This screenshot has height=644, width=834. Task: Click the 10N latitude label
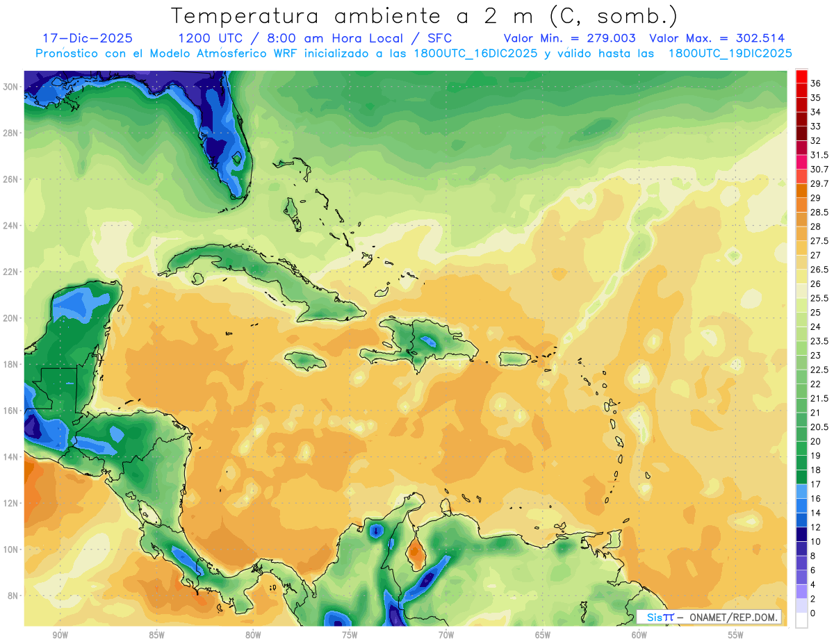[11, 550]
